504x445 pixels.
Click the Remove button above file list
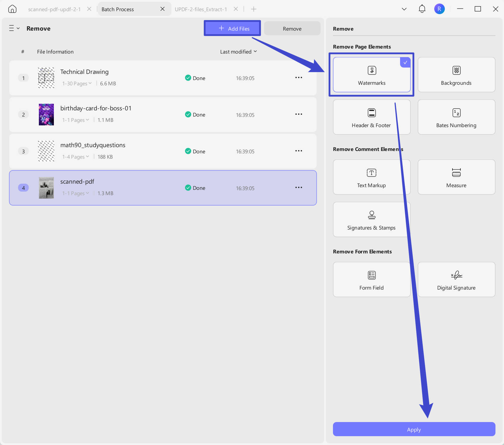pos(292,29)
